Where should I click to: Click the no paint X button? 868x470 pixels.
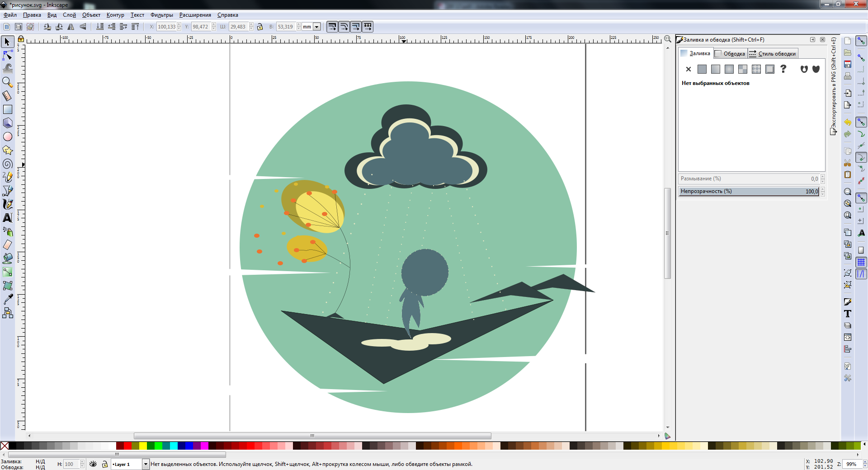click(x=689, y=69)
